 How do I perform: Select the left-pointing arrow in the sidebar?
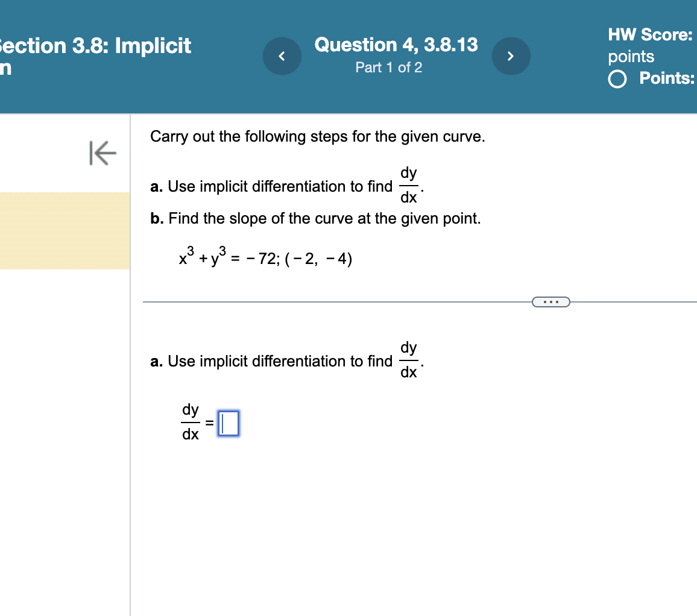click(102, 153)
